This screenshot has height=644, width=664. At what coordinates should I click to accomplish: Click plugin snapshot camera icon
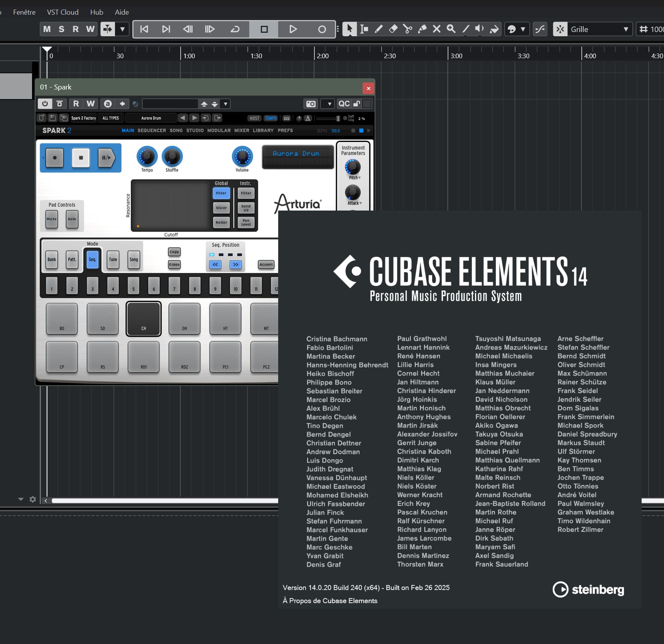coord(311,104)
